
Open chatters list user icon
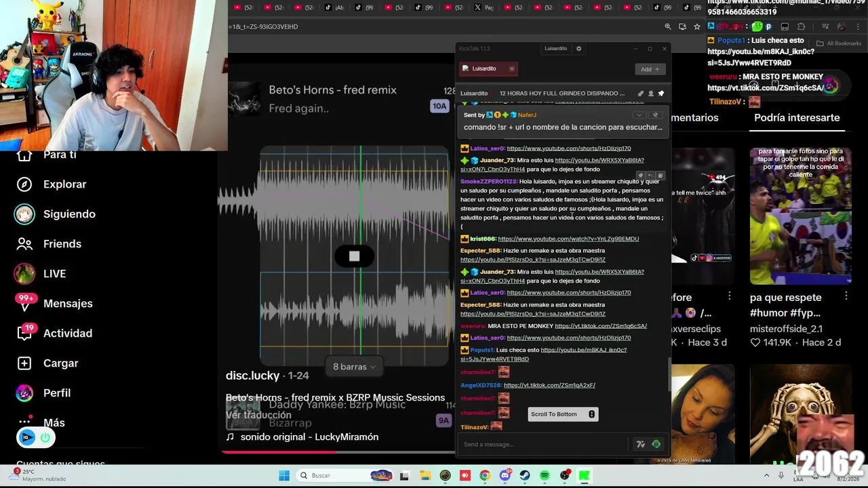(x=651, y=94)
